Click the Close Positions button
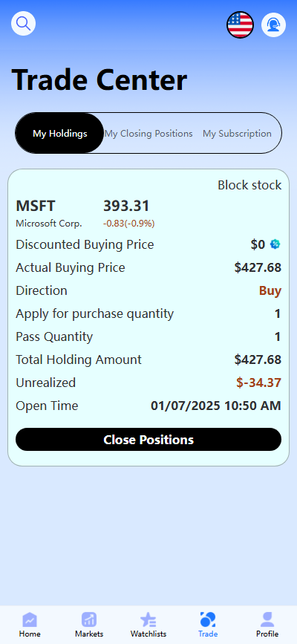The image size is (297, 644). tap(148, 440)
